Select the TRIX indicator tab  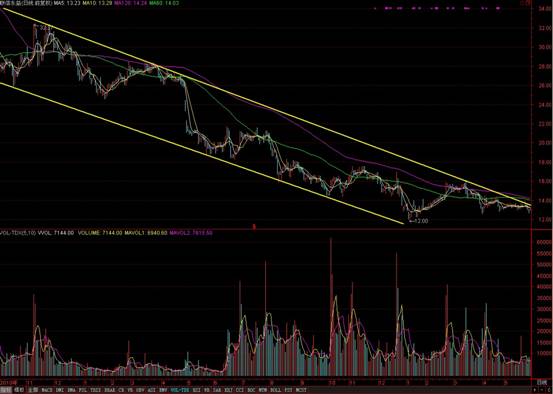click(x=96, y=390)
